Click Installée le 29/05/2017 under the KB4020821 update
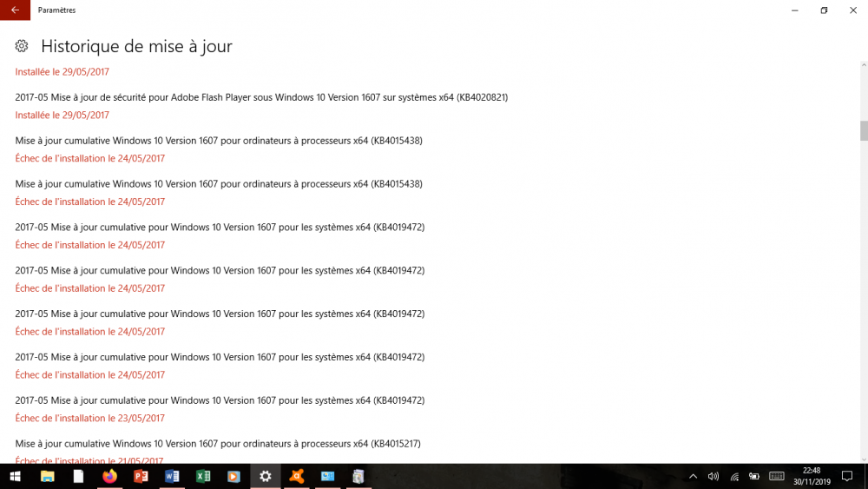The width and height of the screenshot is (868, 489). point(62,116)
